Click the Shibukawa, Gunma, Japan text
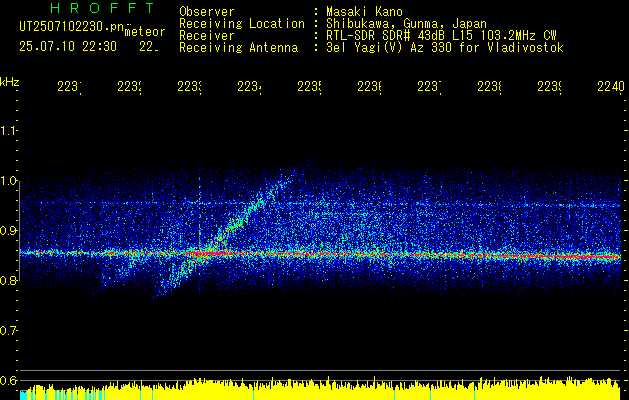This screenshot has width=629, height=400. tap(406, 24)
